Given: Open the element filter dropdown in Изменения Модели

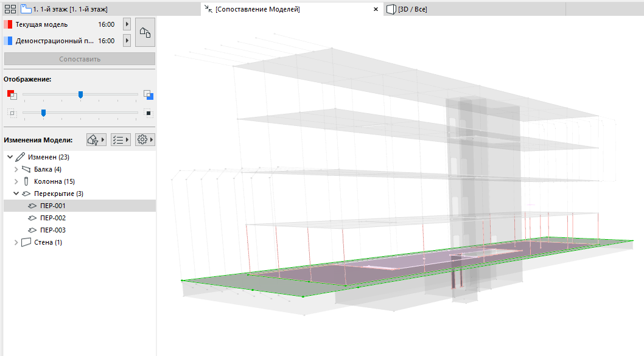Looking at the screenshot, I should coord(96,140).
